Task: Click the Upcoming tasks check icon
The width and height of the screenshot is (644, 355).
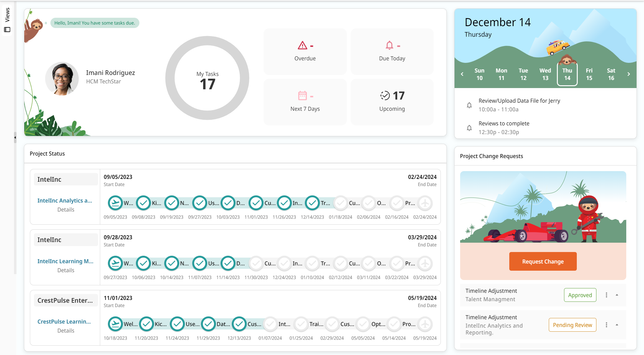Action: (385, 96)
